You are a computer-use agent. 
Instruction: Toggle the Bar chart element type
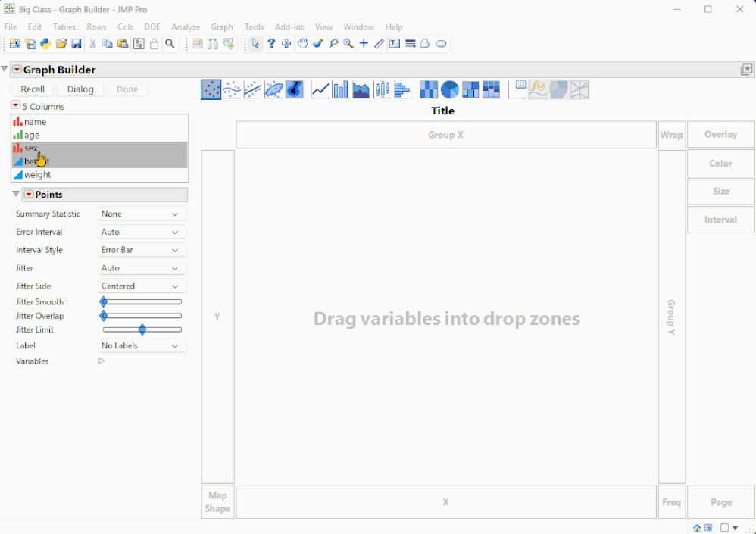[x=340, y=89]
